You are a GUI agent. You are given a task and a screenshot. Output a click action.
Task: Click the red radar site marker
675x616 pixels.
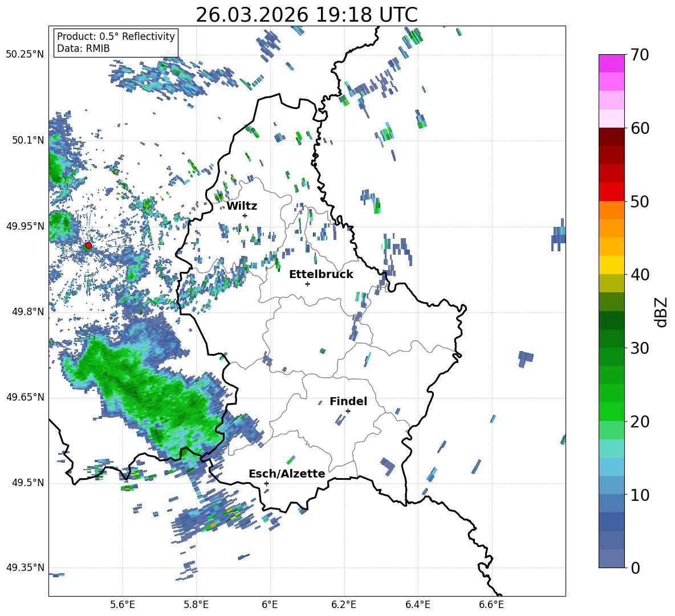coord(88,245)
